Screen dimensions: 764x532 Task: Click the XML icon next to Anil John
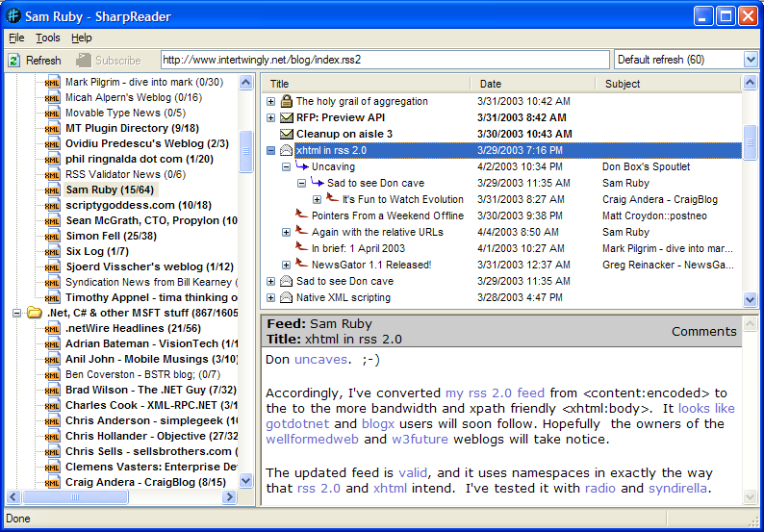(52, 360)
